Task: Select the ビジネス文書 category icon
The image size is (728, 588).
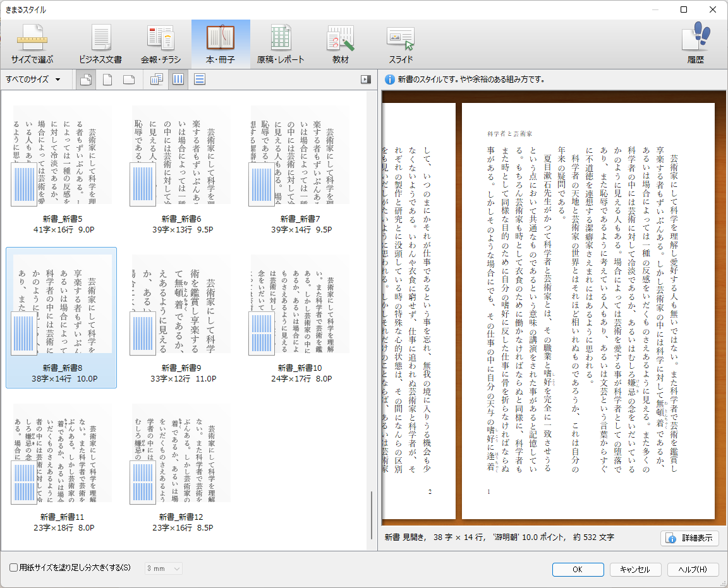Action: tap(100, 44)
